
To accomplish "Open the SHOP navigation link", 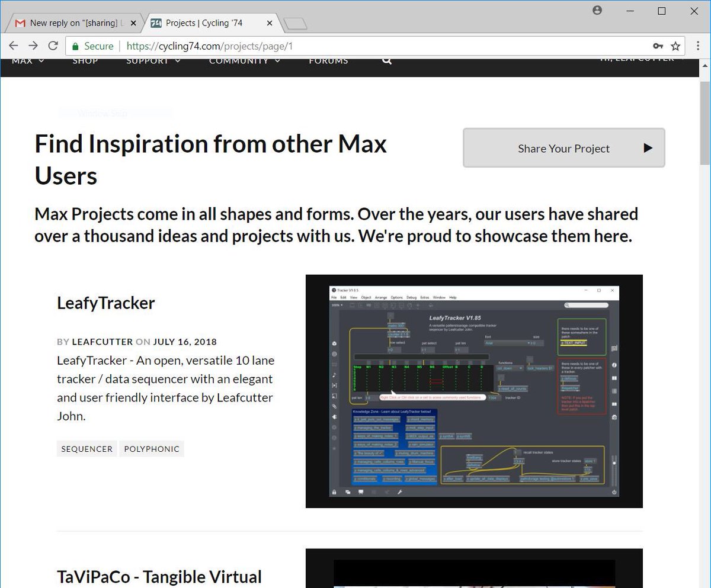I will pos(85,61).
